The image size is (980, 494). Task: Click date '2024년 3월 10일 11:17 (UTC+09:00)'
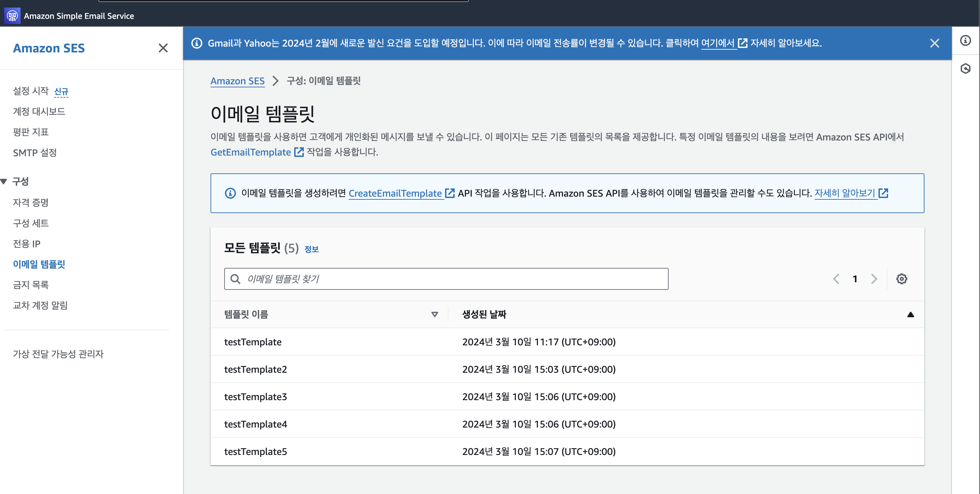(x=539, y=342)
